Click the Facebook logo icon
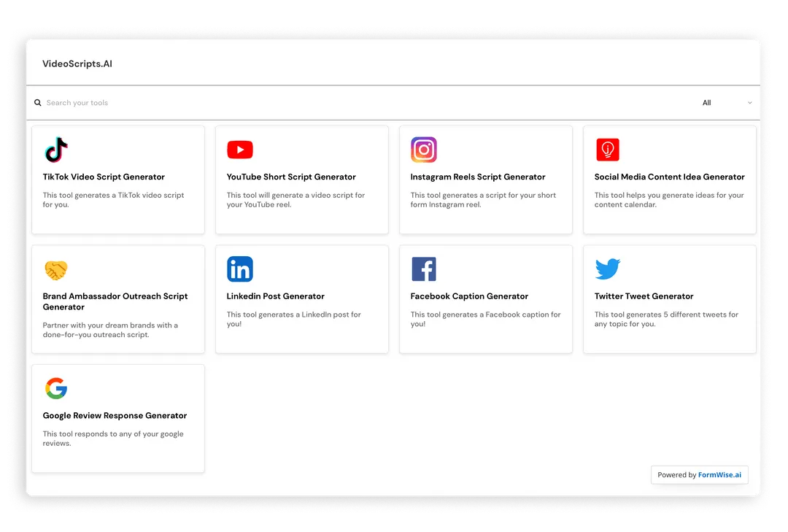The width and height of the screenshot is (788, 532). pyautogui.click(x=424, y=269)
